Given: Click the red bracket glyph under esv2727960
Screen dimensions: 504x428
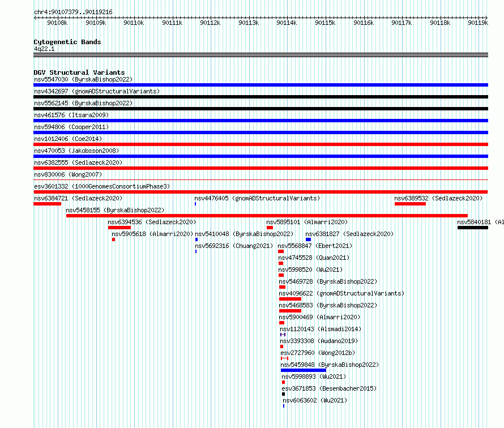Looking at the screenshot, I should coord(284,358).
